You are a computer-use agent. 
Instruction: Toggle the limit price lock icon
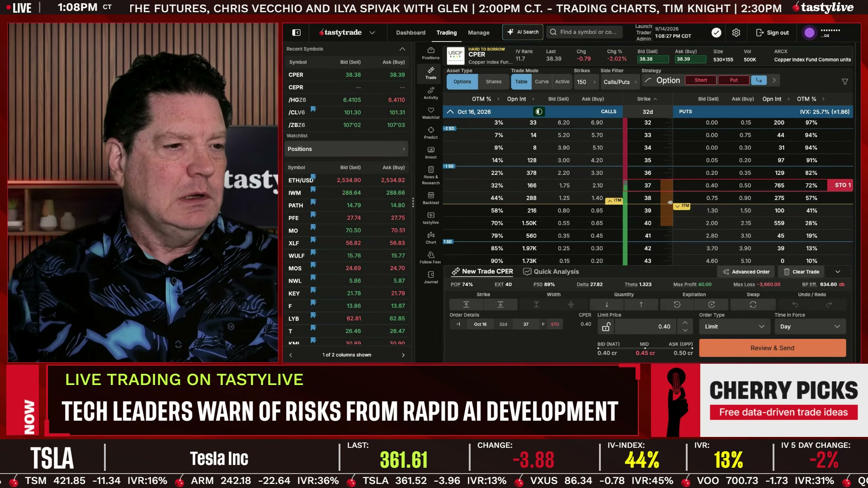coord(606,326)
